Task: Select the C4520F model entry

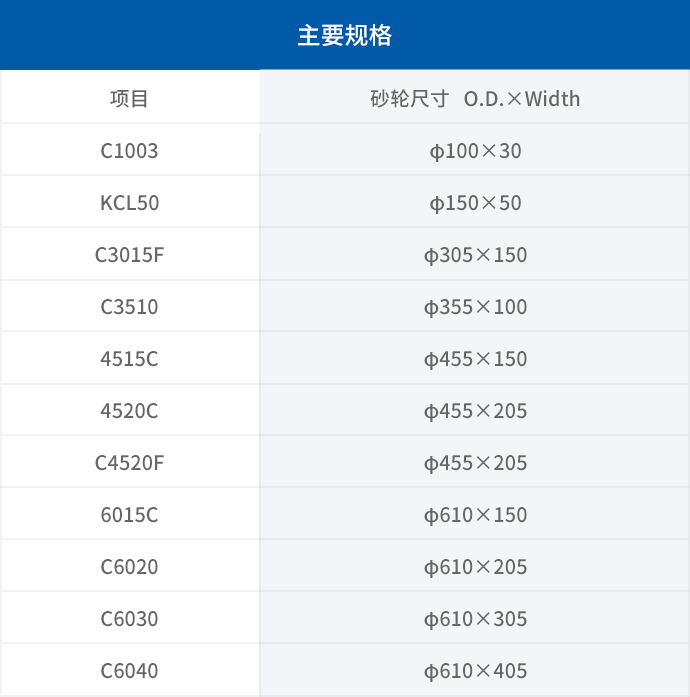Action: pos(129,463)
